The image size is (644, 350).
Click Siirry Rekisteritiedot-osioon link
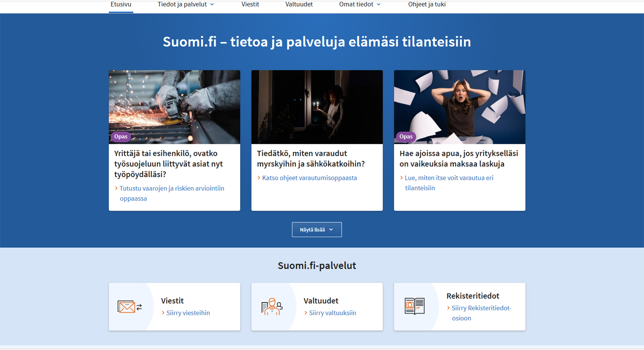pyautogui.click(x=481, y=313)
